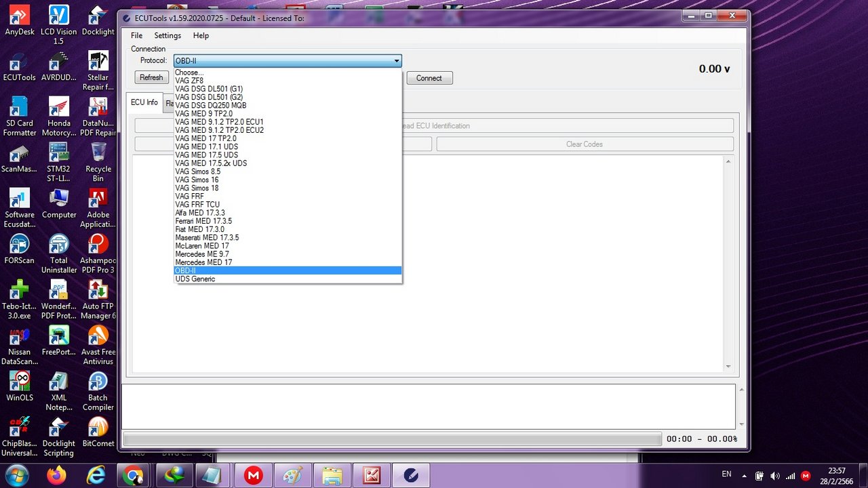
Task: Open Total Uninstaller desktop icon
Action: 58,254
